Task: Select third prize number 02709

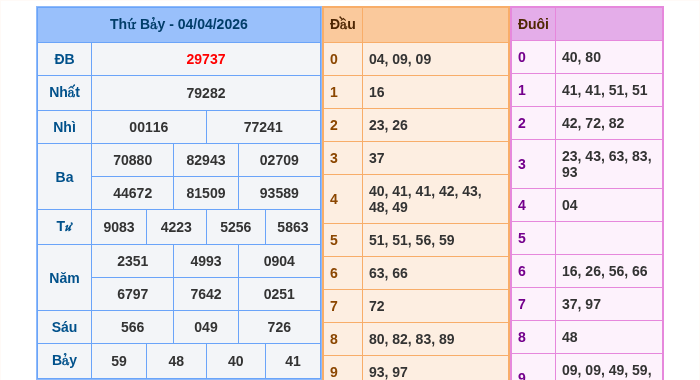Action: tap(279, 160)
